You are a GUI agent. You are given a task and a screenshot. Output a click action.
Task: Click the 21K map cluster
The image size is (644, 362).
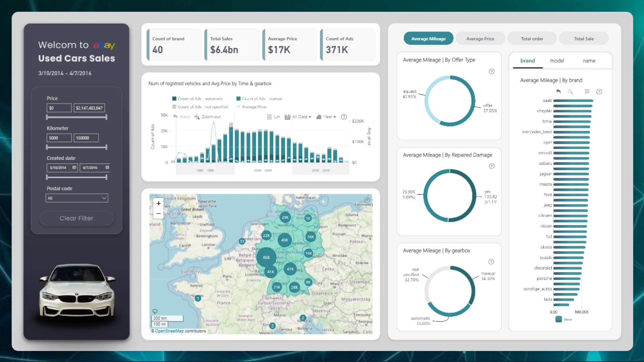click(277, 287)
